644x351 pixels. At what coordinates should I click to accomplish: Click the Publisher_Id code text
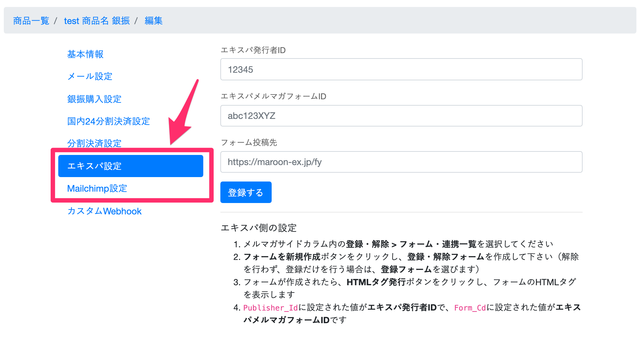(x=270, y=308)
